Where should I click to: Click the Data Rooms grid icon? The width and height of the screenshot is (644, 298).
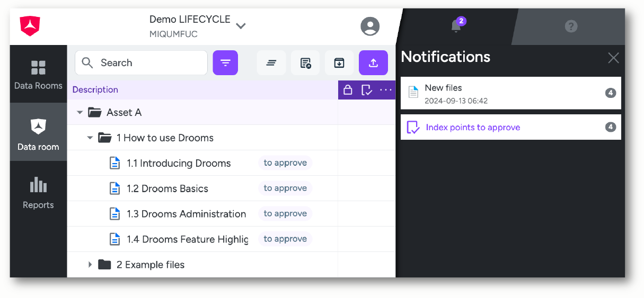point(38,68)
